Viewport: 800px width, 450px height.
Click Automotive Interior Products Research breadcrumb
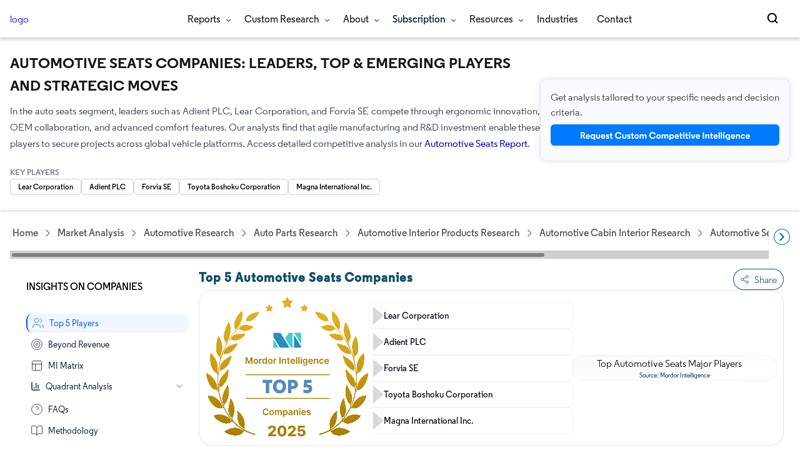point(438,233)
